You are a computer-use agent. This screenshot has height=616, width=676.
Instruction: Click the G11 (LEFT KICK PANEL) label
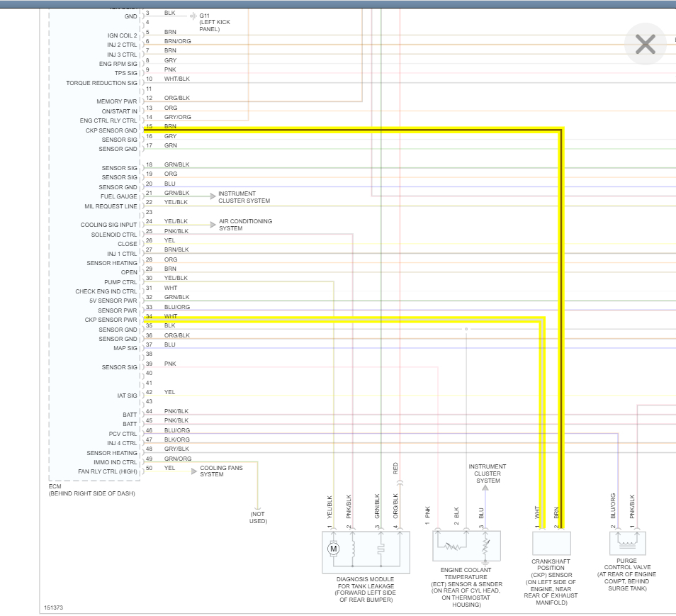pyautogui.click(x=215, y=23)
